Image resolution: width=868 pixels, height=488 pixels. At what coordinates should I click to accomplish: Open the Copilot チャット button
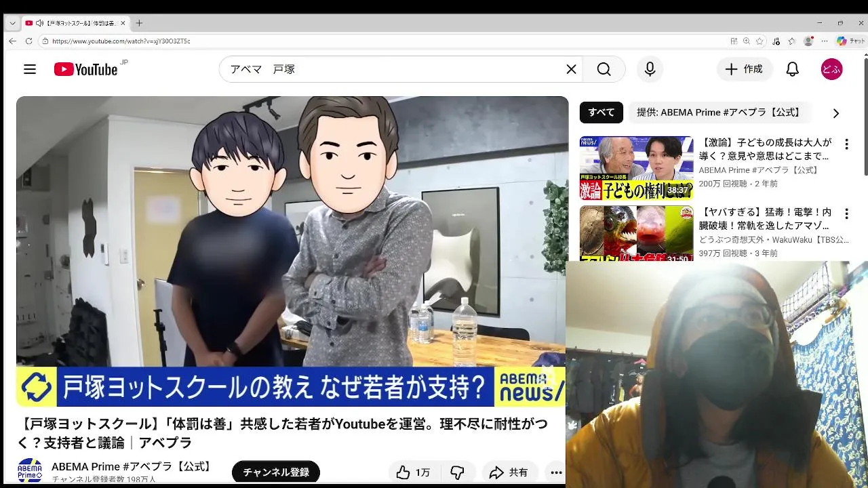coord(850,41)
